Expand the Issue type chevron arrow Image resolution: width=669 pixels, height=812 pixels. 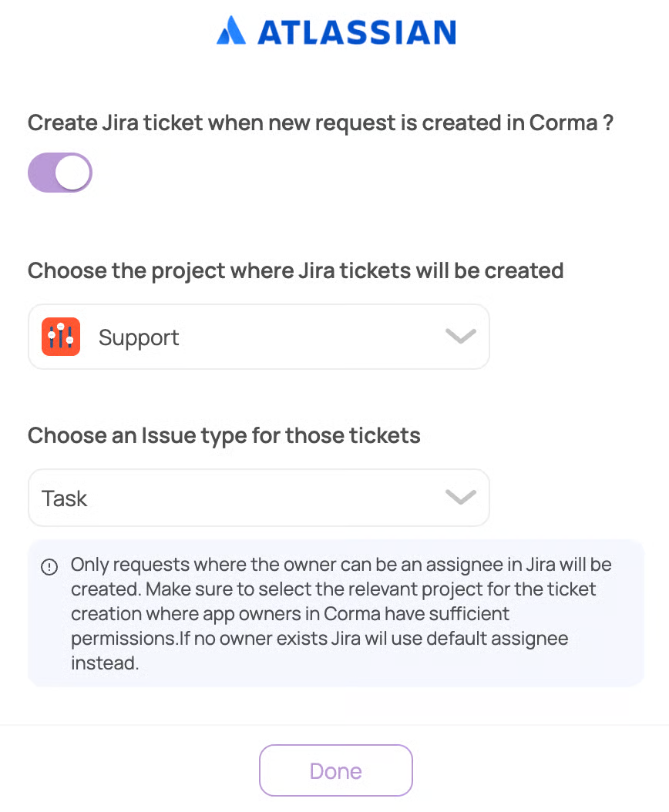point(461,498)
